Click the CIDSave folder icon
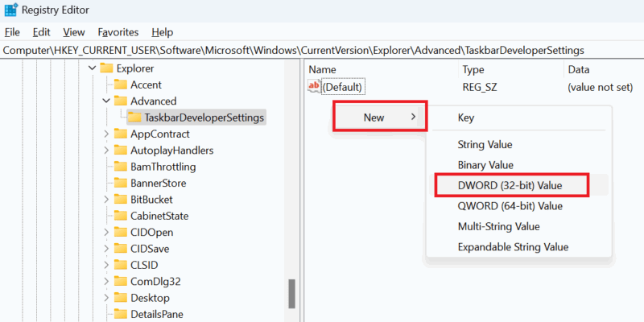644x322 pixels. point(120,249)
